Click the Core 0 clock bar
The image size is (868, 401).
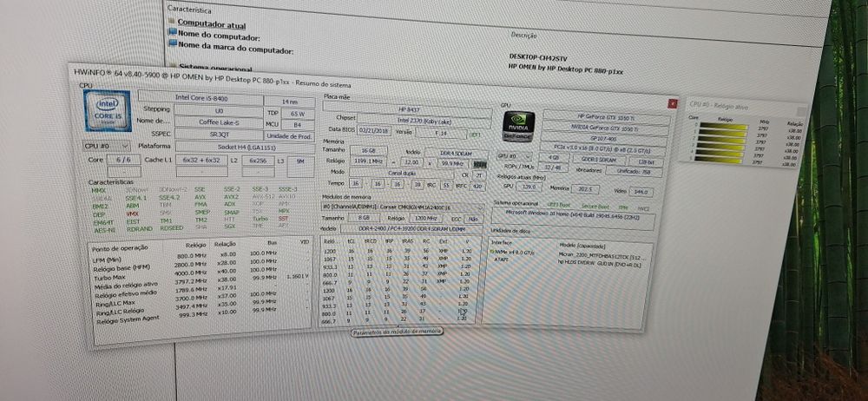point(724,126)
